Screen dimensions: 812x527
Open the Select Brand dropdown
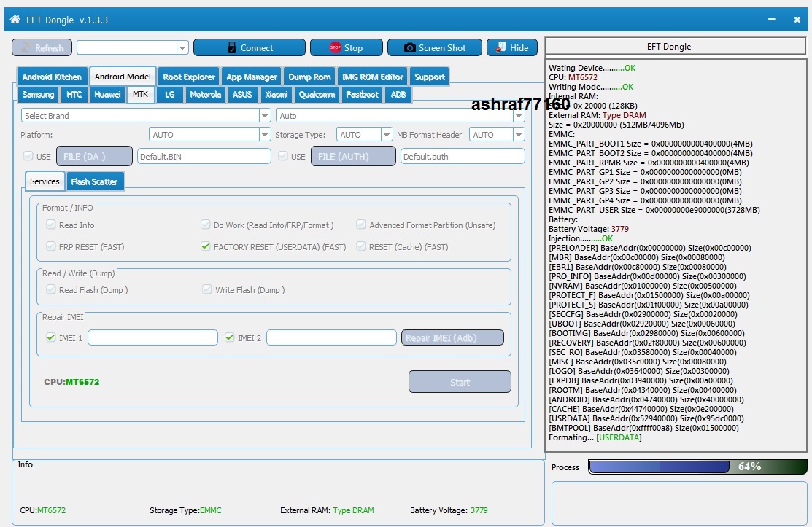[x=265, y=116]
